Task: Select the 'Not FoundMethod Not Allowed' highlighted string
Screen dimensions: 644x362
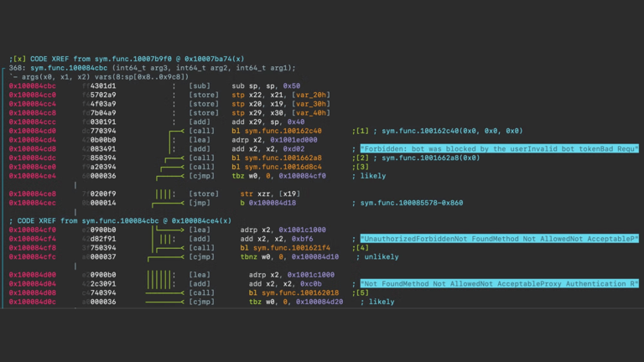Action: tap(500, 283)
